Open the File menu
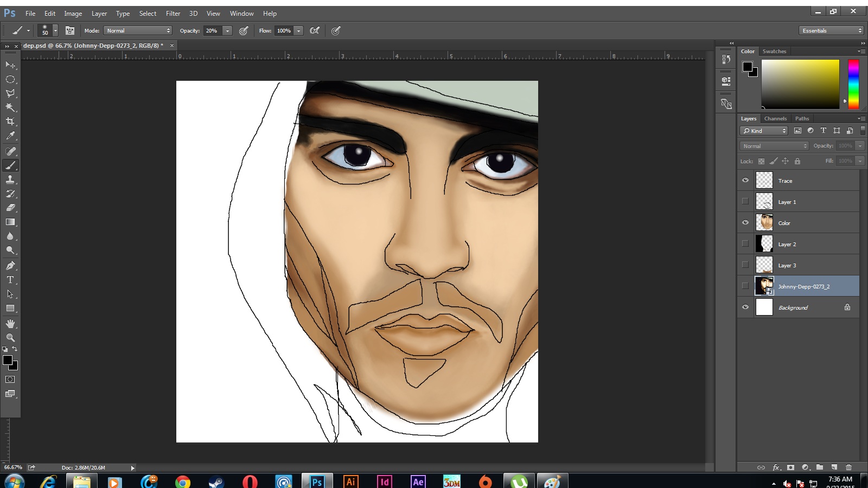 pyautogui.click(x=30, y=14)
